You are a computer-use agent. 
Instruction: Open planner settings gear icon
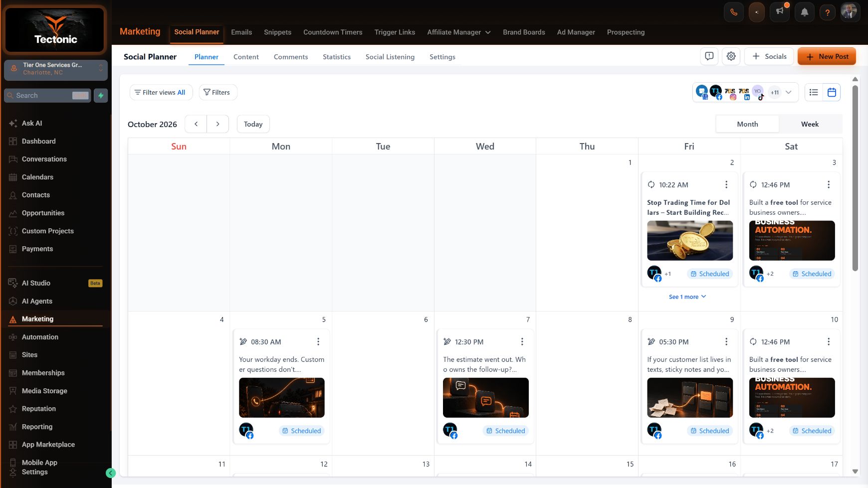pos(731,56)
